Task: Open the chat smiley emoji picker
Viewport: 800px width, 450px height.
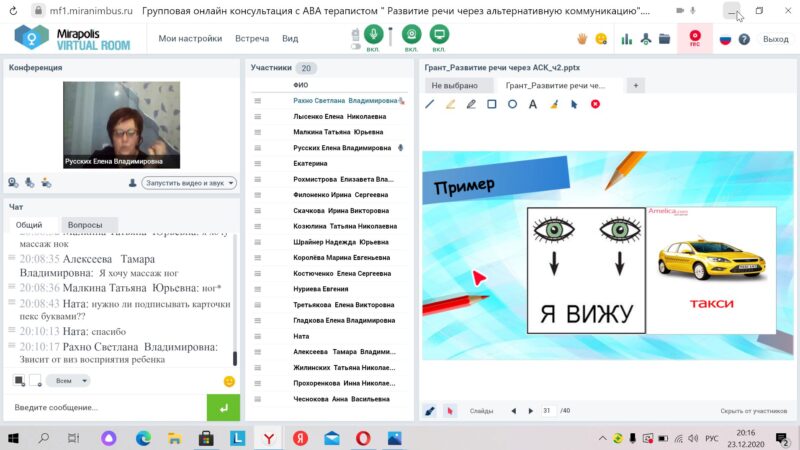Action: 229,381
